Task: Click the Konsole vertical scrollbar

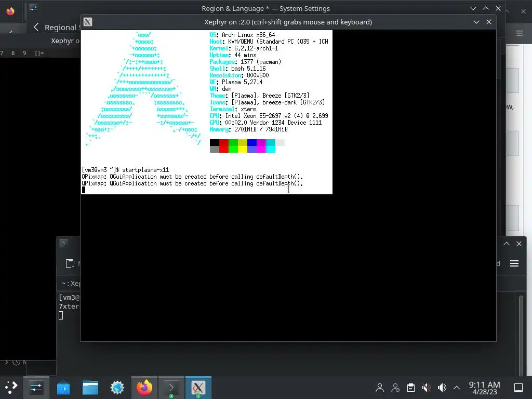Action: 521,334
